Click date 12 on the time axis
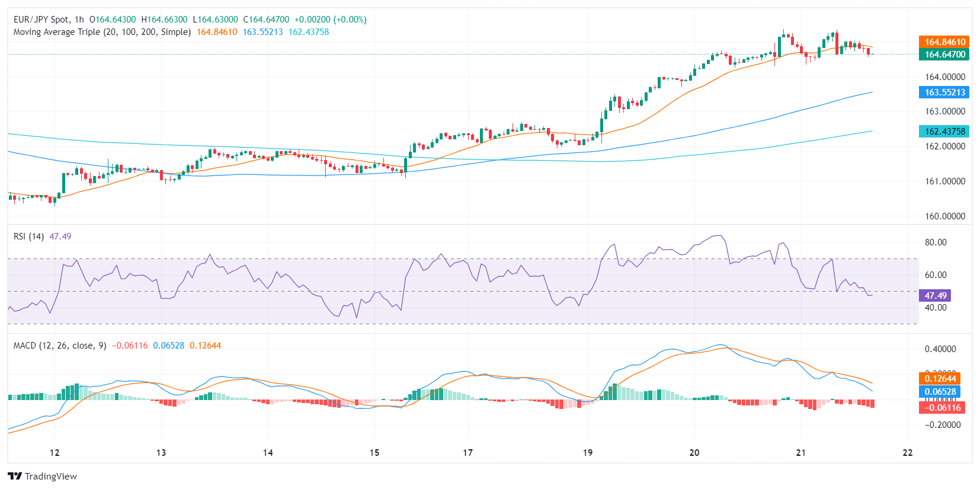Screen dimensions: 980x489 (x=55, y=453)
